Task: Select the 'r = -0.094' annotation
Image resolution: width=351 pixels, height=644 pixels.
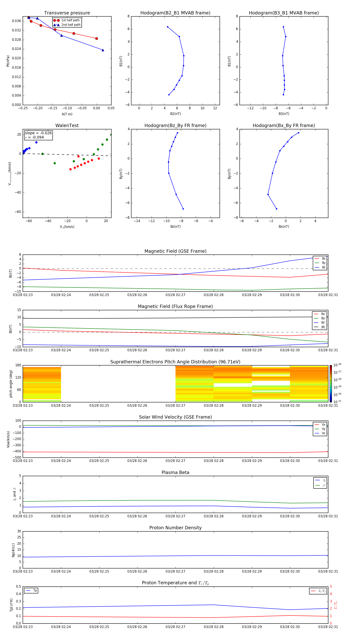Action: pyautogui.click(x=35, y=137)
